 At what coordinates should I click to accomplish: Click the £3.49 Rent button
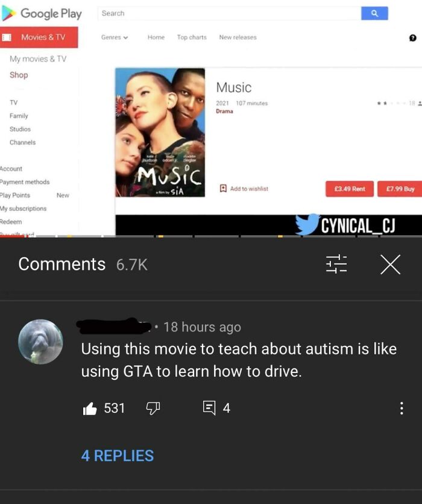(350, 189)
